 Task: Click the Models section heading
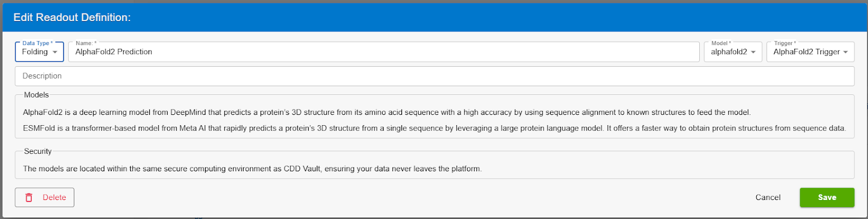point(36,95)
